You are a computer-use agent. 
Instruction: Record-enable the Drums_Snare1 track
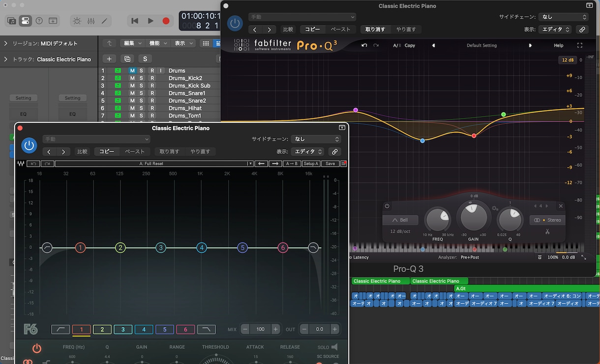click(x=152, y=93)
